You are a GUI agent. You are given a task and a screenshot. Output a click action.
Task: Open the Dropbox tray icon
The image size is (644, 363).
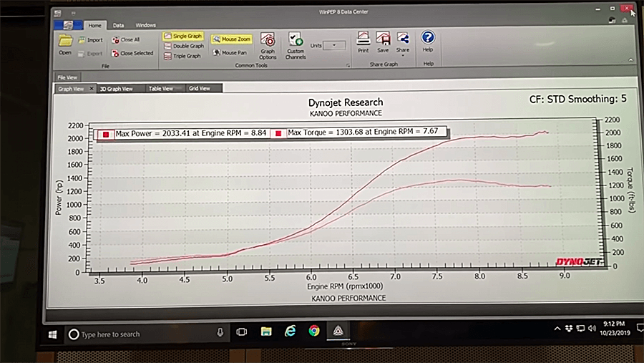point(569,328)
